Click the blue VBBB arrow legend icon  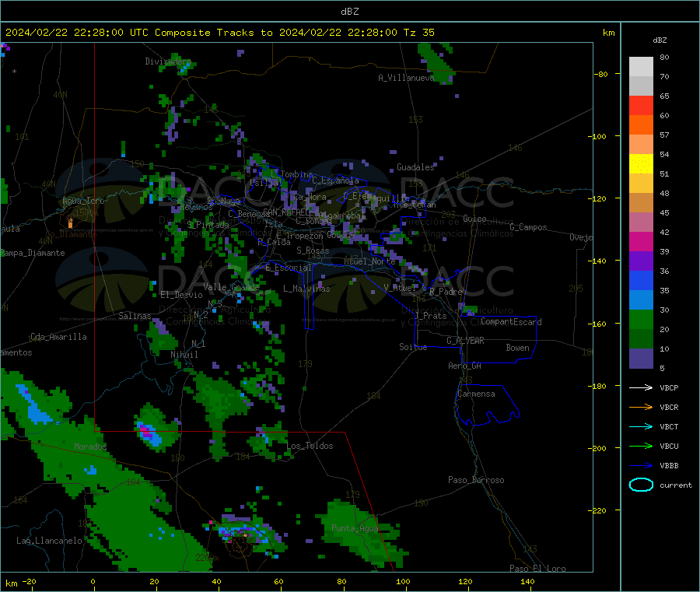[641, 466]
